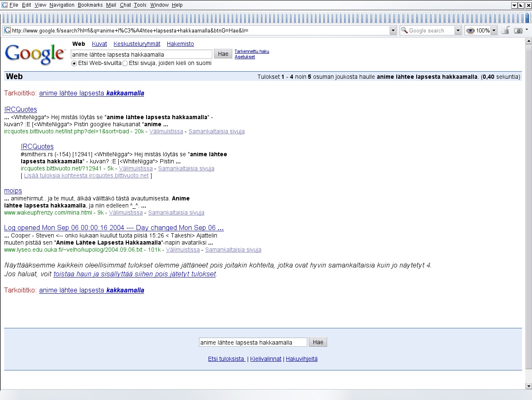532x400 pixels.
Task: Open the Edit menu
Action: point(27,5)
